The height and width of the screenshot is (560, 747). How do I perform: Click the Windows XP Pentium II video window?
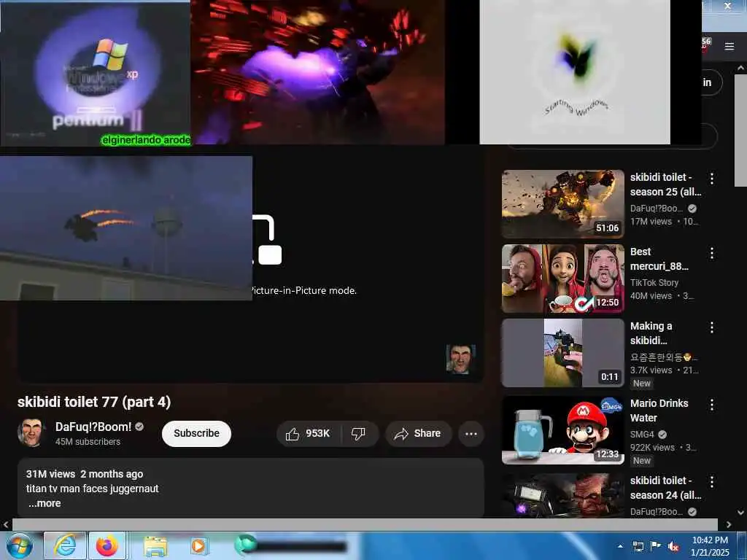(x=96, y=73)
